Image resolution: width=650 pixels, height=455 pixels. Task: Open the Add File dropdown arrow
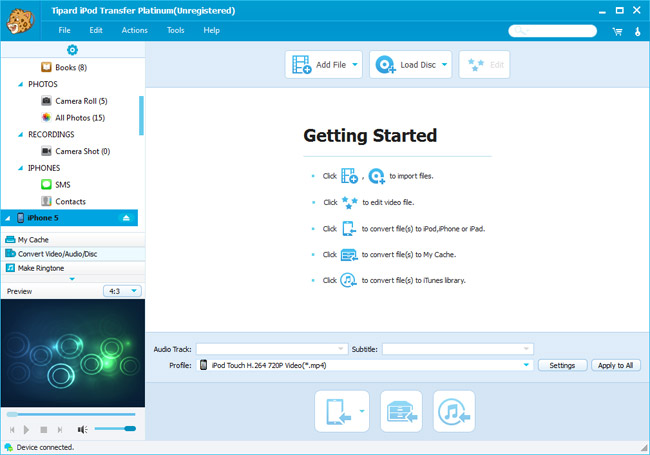pyautogui.click(x=355, y=65)
